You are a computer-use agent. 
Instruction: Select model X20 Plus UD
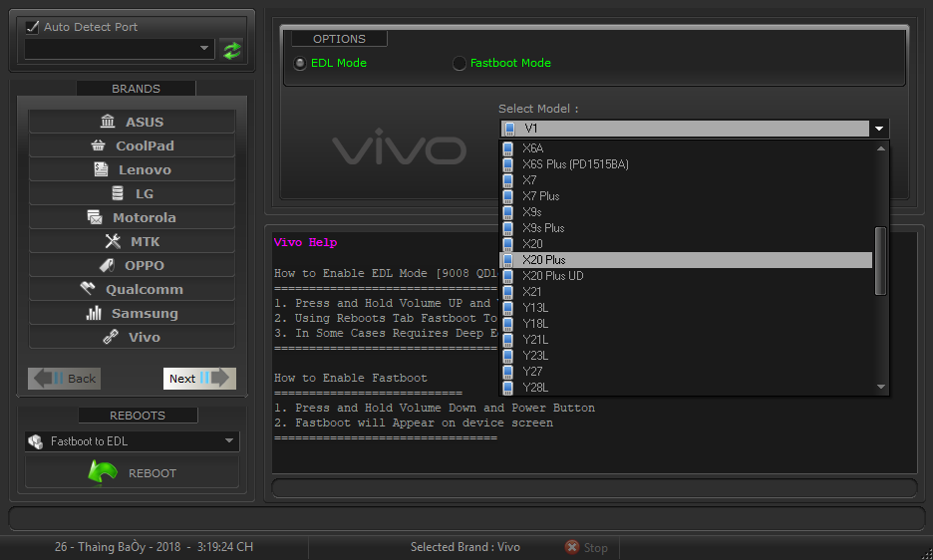pos(686,276)
